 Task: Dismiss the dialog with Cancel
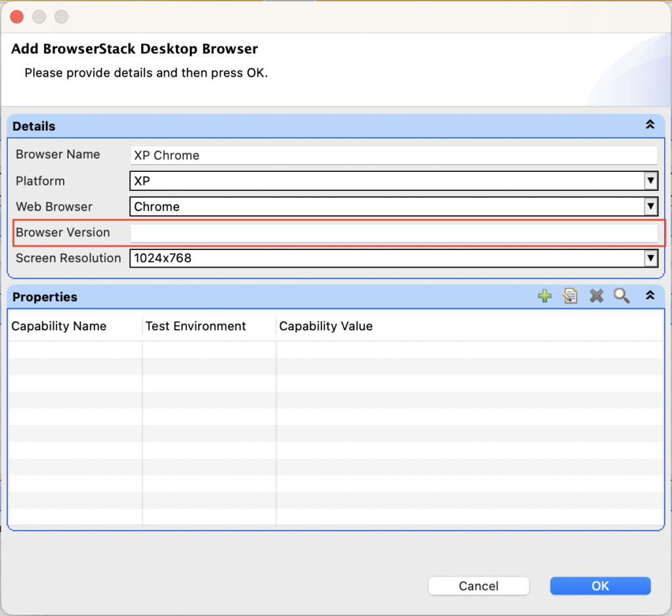coord(478,586)
